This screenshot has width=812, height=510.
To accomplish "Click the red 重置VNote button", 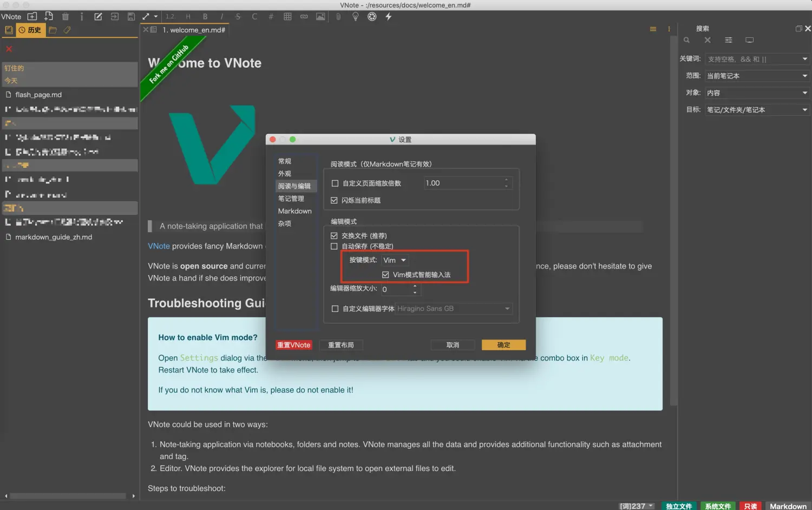I will tap(294, 345).
